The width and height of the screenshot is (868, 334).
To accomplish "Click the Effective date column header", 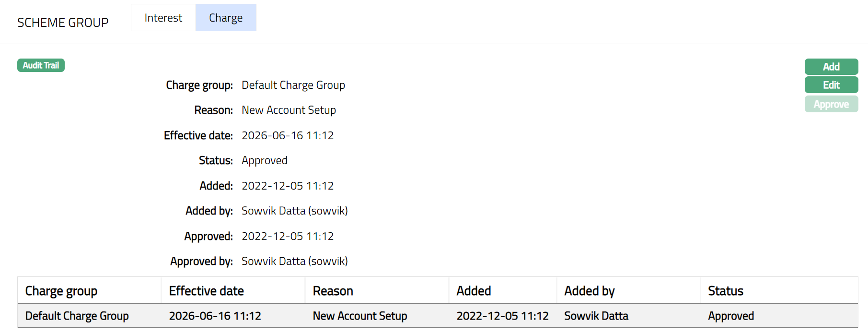I will click(x=206, y=291).
